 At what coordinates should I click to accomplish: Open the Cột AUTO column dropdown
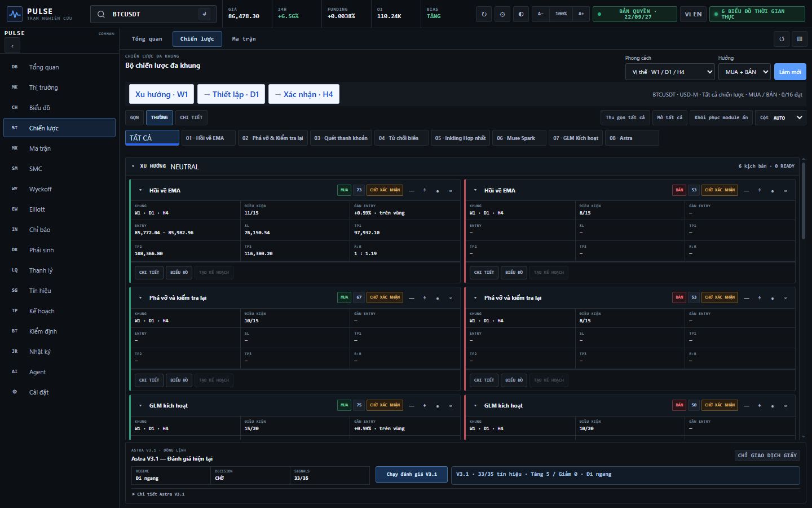pyautogui.click(x=781, y=117)
